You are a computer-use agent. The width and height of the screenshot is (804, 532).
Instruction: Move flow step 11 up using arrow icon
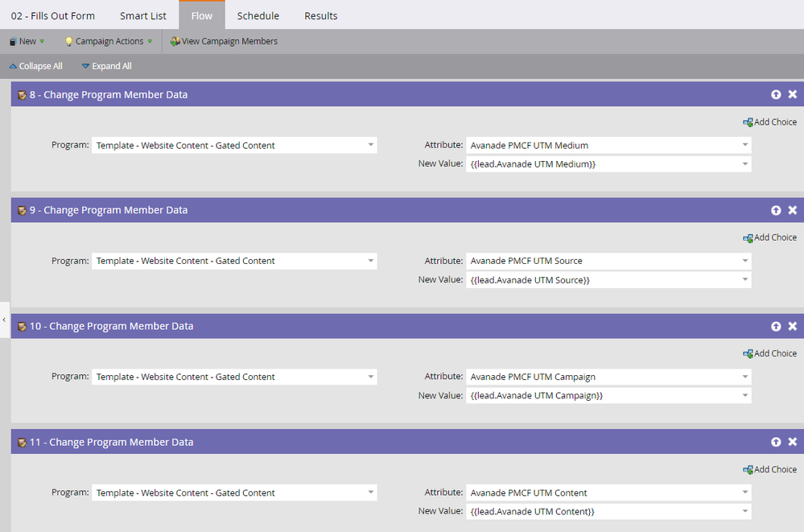tap(776, 442)
